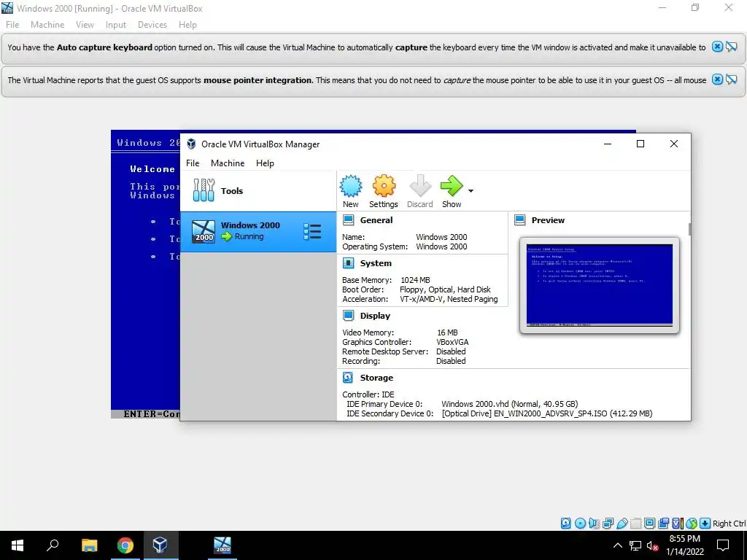Click the New machine icon in VirtualBox Manager

pos(351,186)
